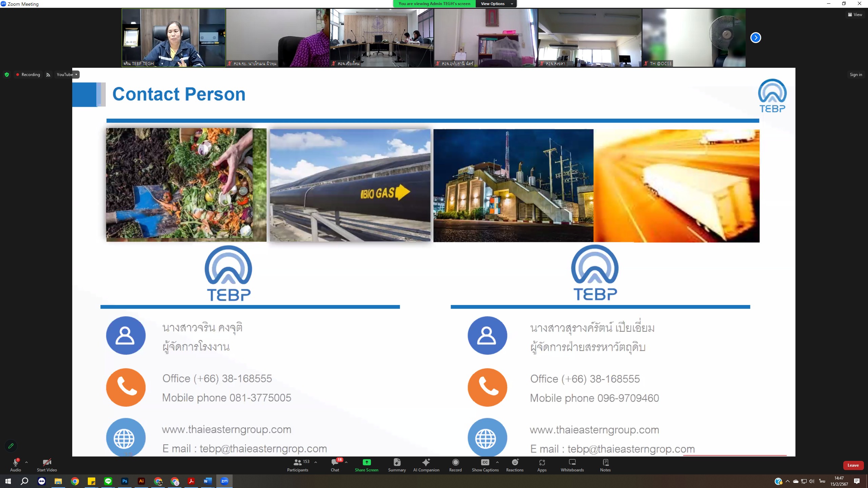Open Adobe Acrobat from the taskbar

[x=191, y=481]
